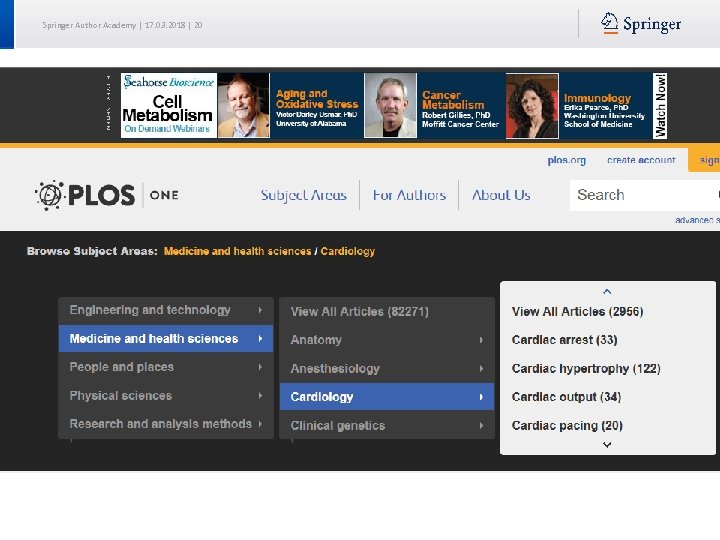The width and height of the screenshot is (720, 540).
Task: Expand the Anesthesiology submenu arrow
Action: tap(481, 369)
